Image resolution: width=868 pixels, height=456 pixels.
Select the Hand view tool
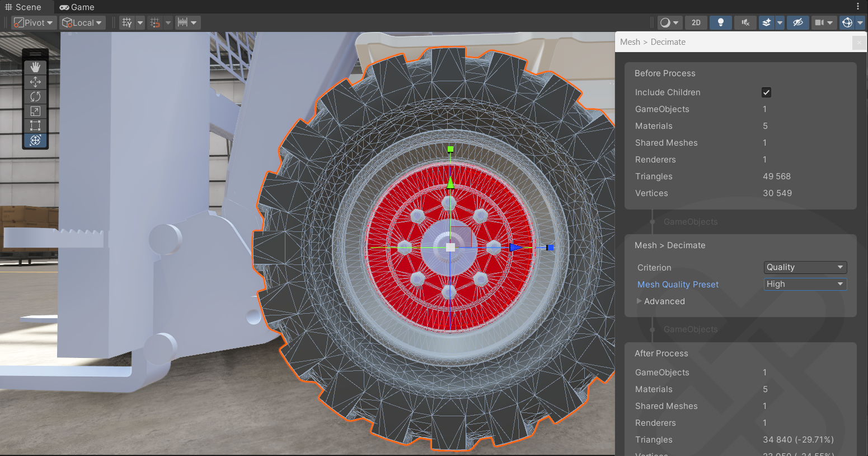35,67
